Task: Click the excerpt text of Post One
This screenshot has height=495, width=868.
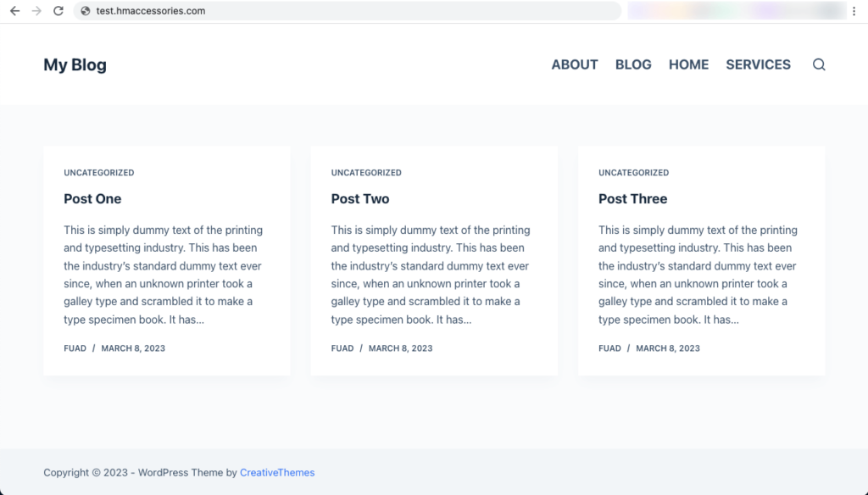Action: [164, 275]
